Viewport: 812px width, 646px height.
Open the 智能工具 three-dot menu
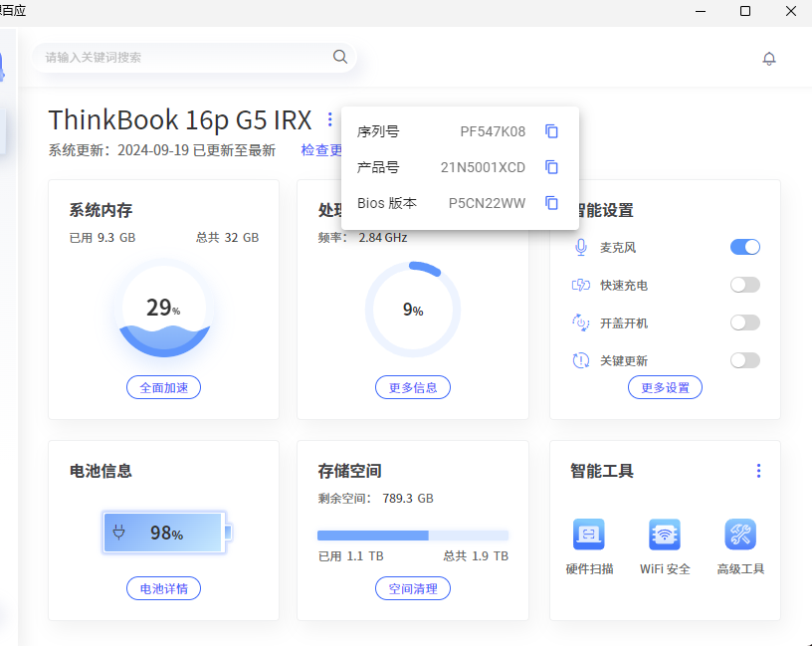point(758,471)
